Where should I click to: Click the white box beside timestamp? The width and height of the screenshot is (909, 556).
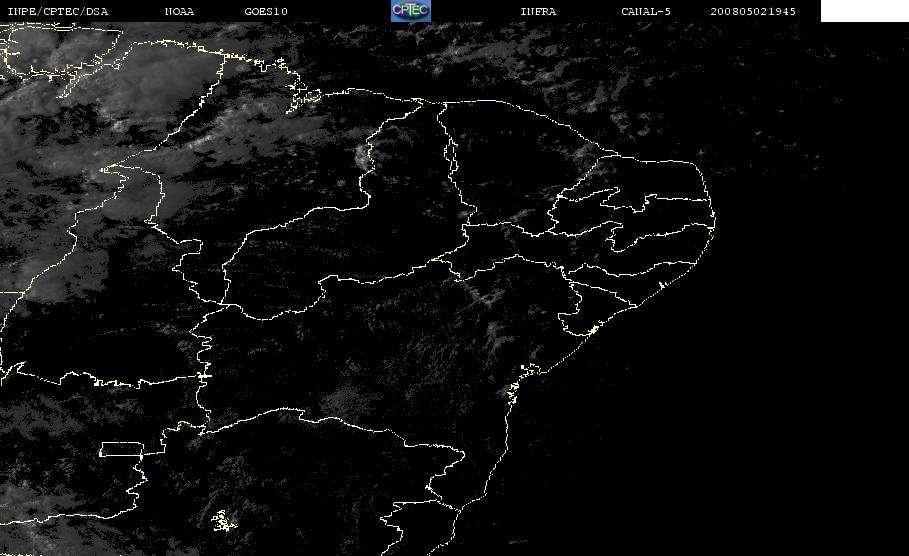pos(864,10)
